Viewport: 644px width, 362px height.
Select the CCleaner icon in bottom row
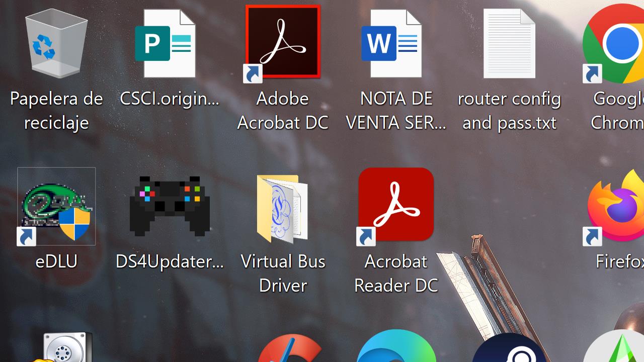tap(291, 349)
